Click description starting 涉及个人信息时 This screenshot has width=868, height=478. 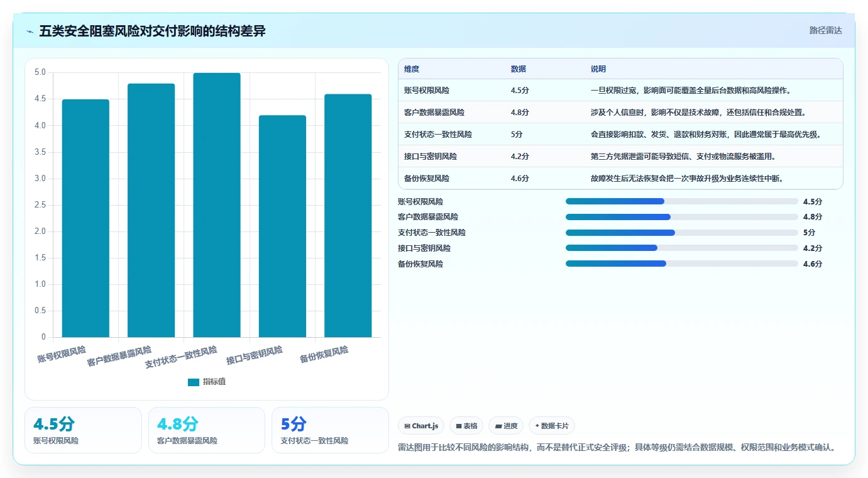pyautogui.click(x=698, y=113)
